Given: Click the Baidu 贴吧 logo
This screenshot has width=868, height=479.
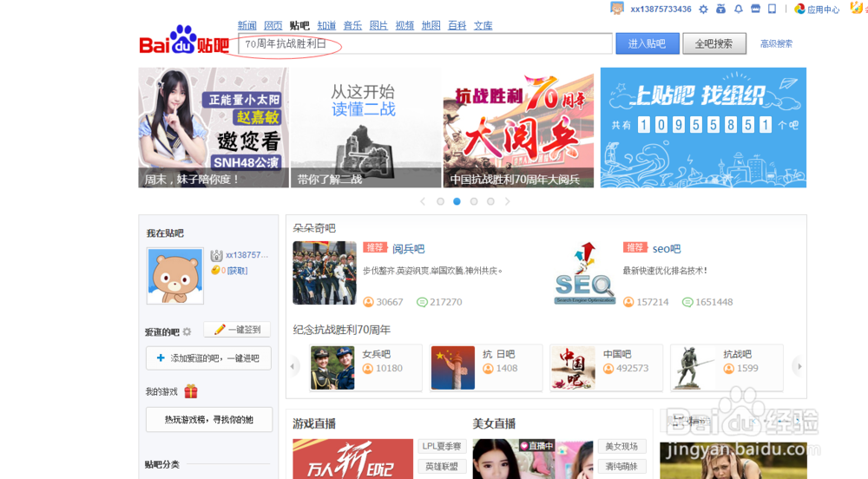Looking at the screenshot, I should [184, 40].
